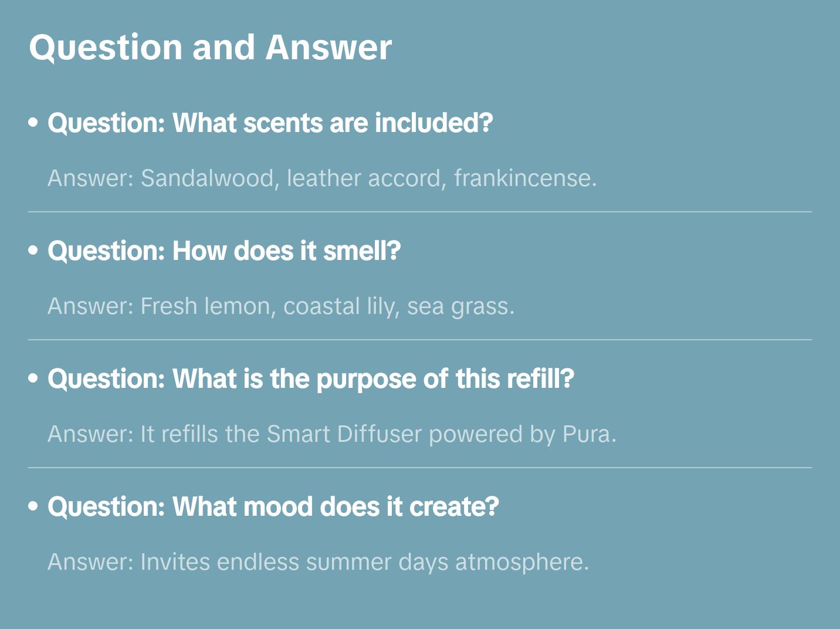This screenshot has height=629, width=840.
Task: Click the divider line below the refill answer
Action: click(420, 468)
